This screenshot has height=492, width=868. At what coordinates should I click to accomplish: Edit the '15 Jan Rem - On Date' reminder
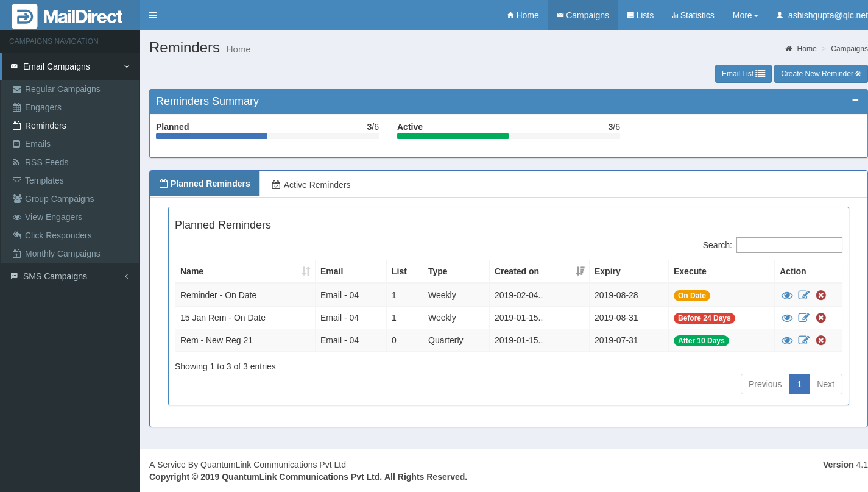(x=804, y=318)
